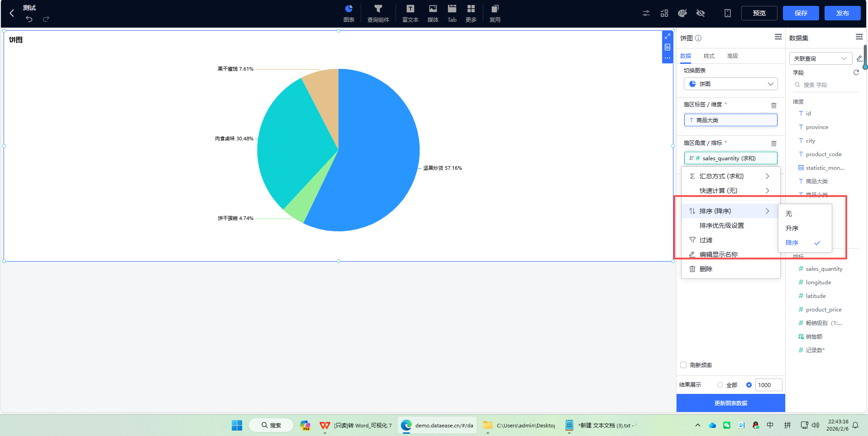Click the 保存 save button
The image size is (868, 436).
[801, 13]
